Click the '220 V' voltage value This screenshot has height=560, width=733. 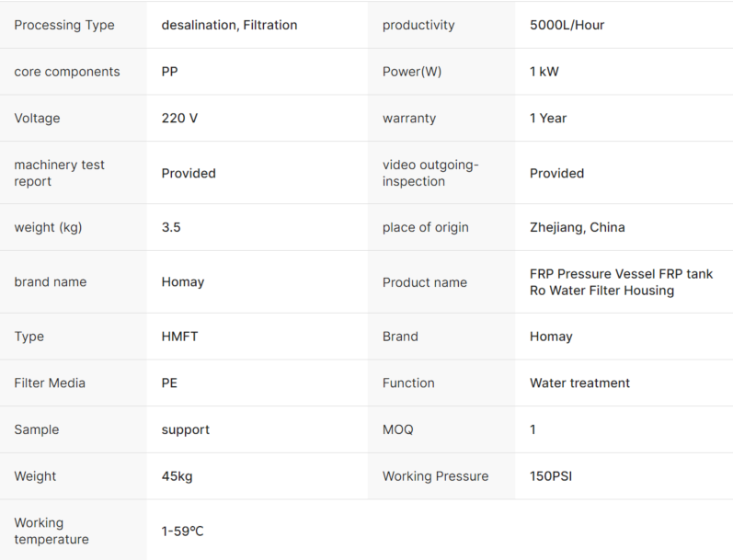179,118
